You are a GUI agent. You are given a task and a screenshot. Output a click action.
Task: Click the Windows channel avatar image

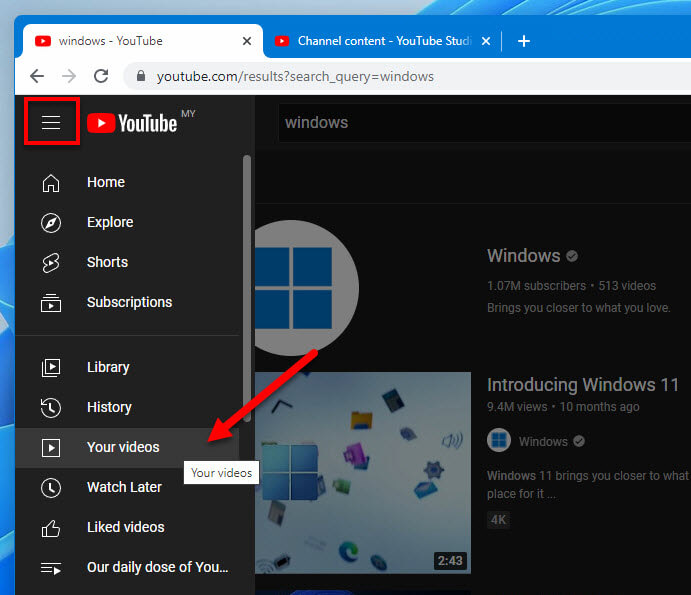coord(307,288)
